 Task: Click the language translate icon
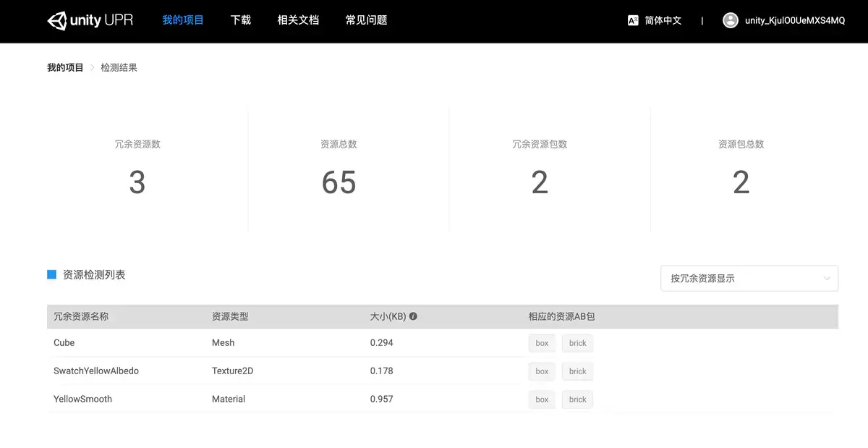pyautogui.click(x=633, y=20)
